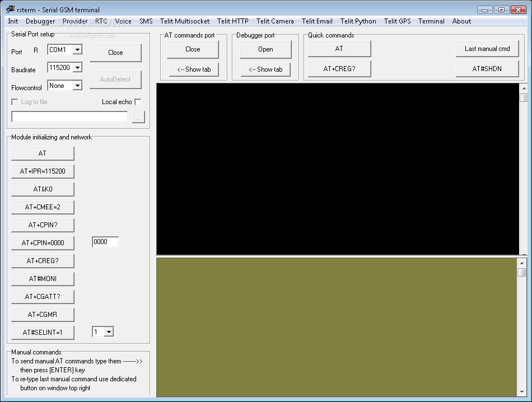Click the rsterm title bar app icon
Viewport: 532px width, 402px height.
tap(10, 9)
